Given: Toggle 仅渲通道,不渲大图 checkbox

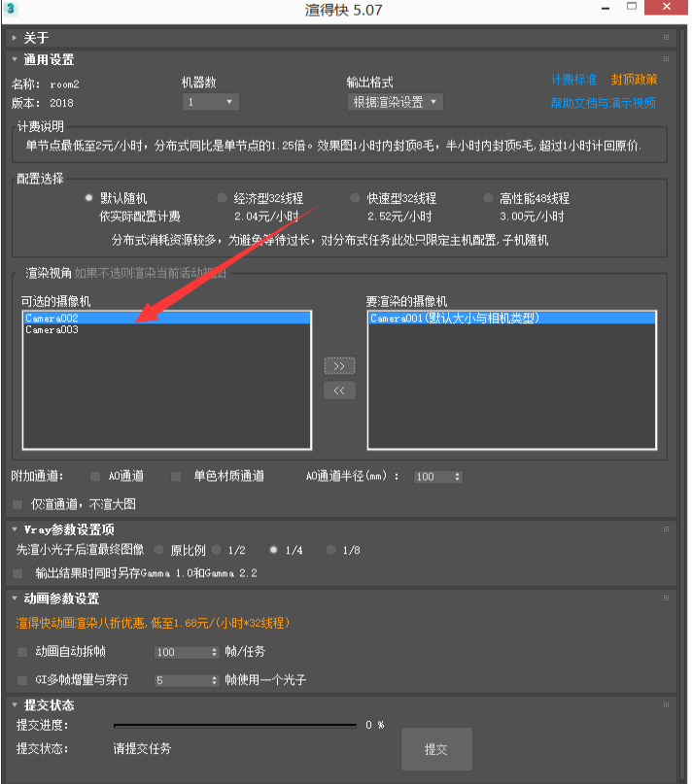Looking at the screenshot, I should click(x=18, y=505).
